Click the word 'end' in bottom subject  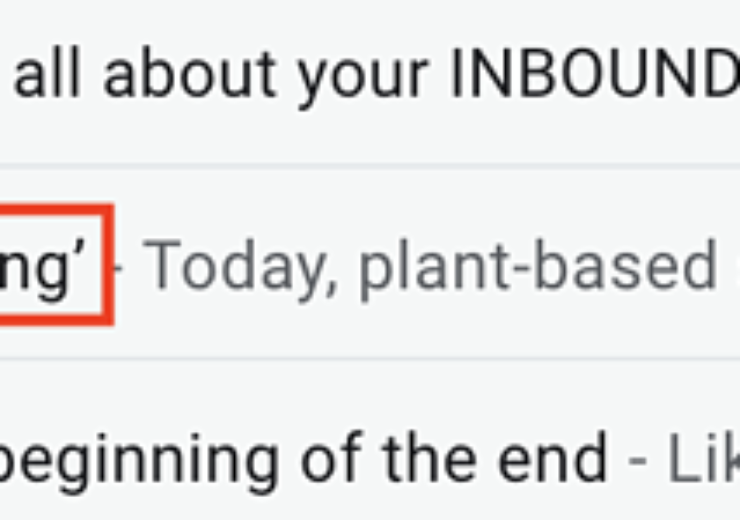coord(558,460)
